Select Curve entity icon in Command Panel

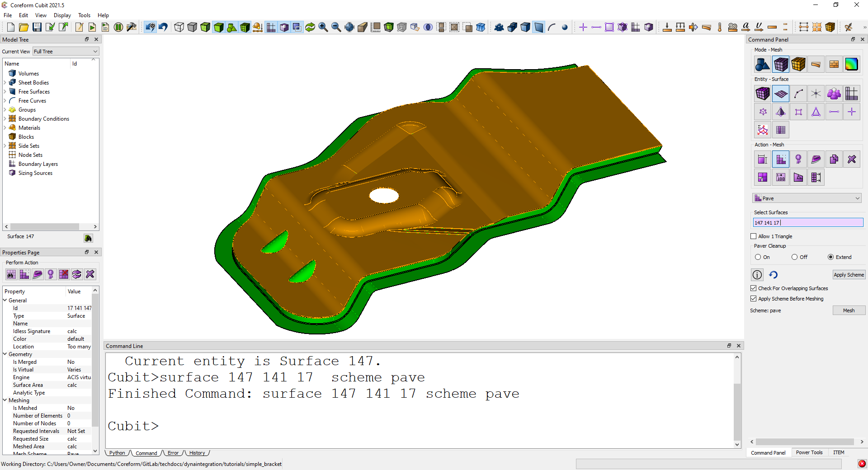point(798,94)
